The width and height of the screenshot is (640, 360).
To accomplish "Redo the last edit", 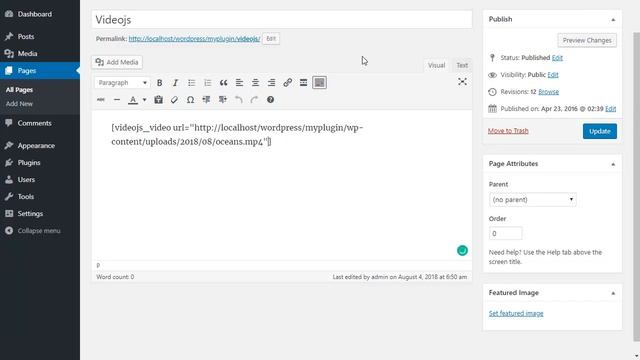I will tap(254, 100).
